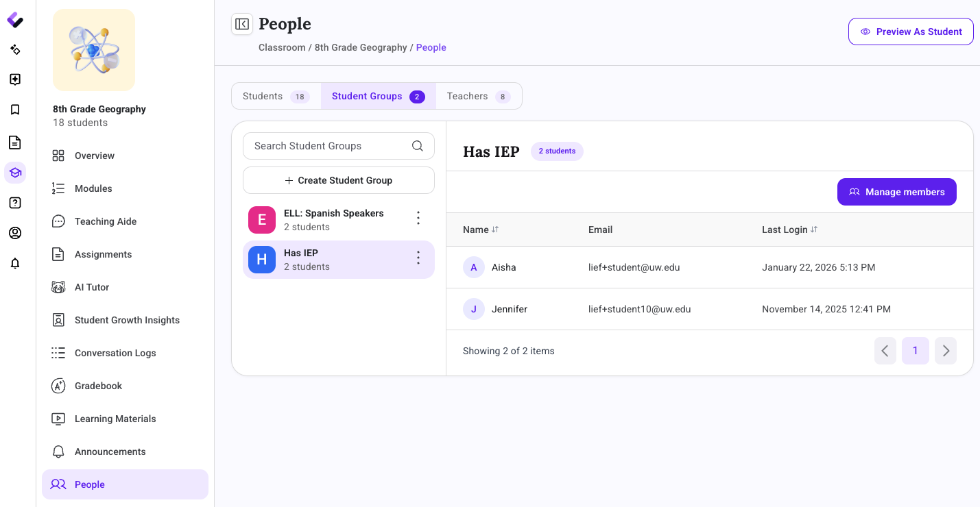Viewport: 980px width, 507px height.
Task: Switch to the Teachers tab
Action: (479, 96)
